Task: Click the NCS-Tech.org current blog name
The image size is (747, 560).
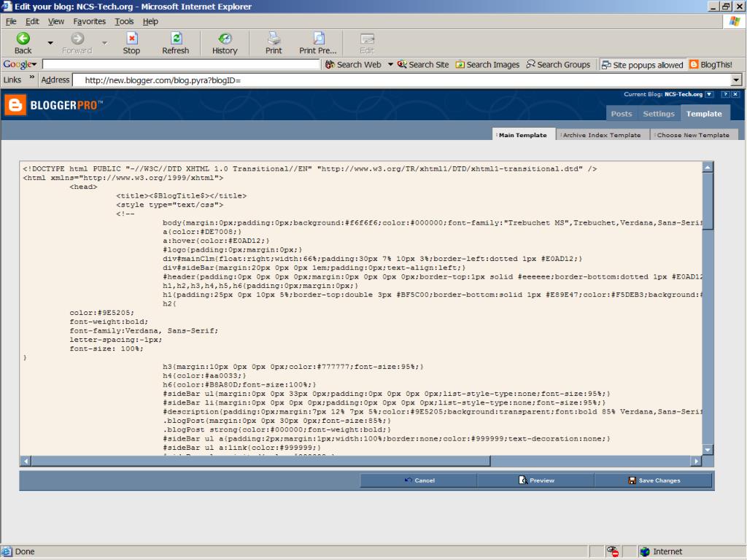Action: [684, 94]
